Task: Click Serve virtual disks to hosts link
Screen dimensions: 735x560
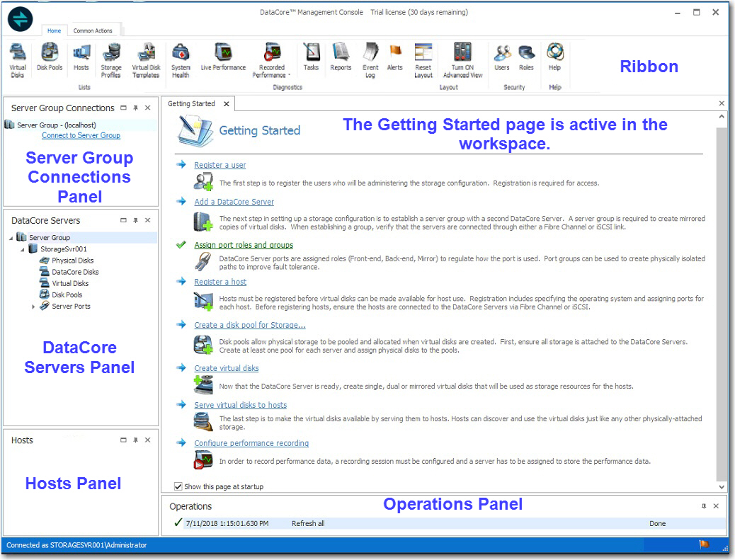Action: click(x=241, y=406)
